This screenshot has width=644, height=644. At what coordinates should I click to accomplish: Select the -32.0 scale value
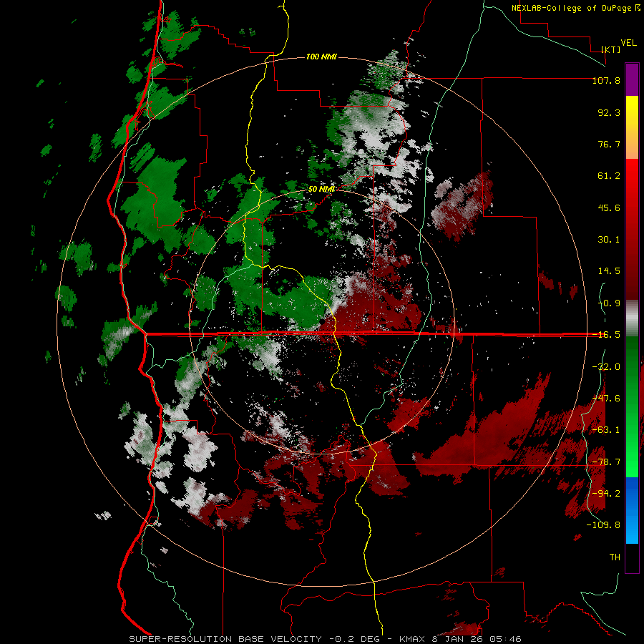[x=606, y=366]
